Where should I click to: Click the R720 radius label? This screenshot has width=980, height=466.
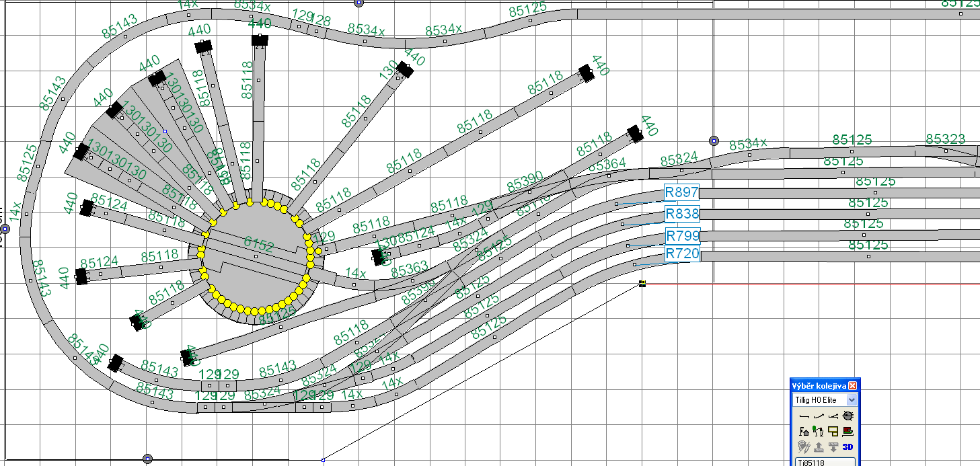(x=681, y=254)
